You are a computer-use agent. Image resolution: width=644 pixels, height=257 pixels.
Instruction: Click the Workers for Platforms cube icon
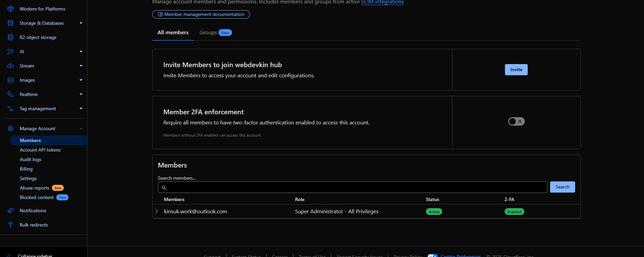click(x=11, y=9)
